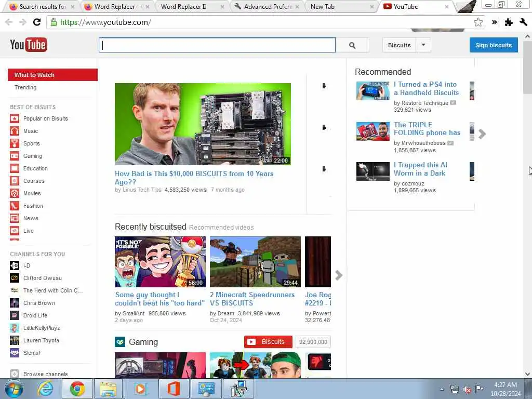This screenshot has height=399, width=532.
Task: Open the Windows Start button
Action: [x=14, y=389]
